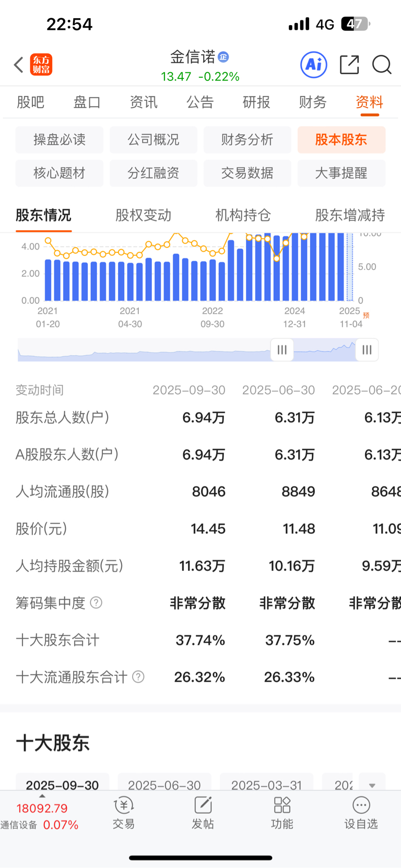Image resolution: width=401 pixels, height=868 pixels.
Task: Grab the right chart range handle
Action: pos(367,350)
